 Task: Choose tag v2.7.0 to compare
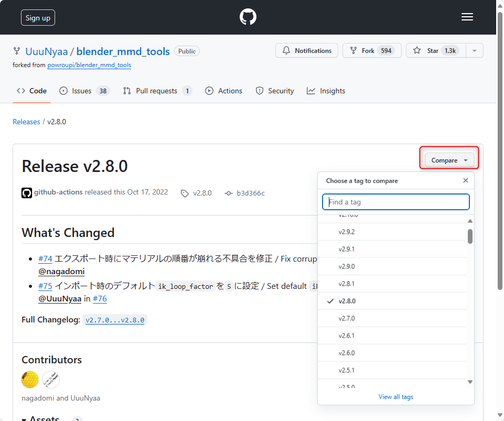pos(392,318)
